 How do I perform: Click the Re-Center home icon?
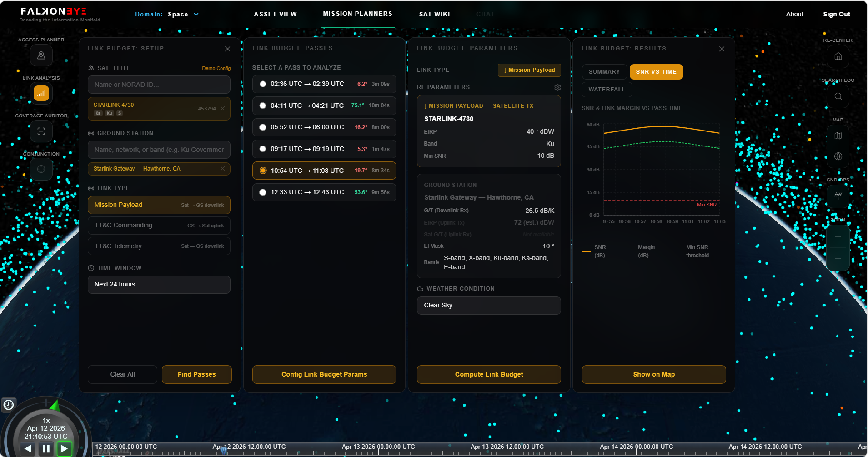[838, 56]
